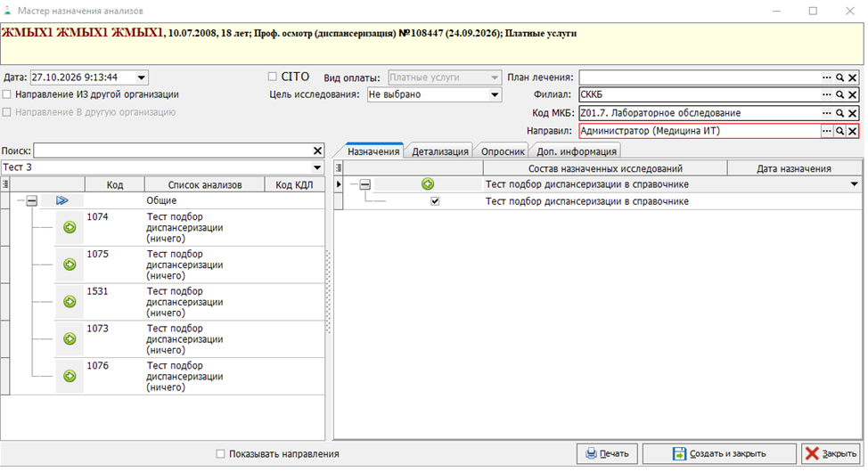This screenshot has height=472, width=868.
Task: Clear the Поиск search field with the X icon
Action: pyautogui.click(x=318, y=151)
